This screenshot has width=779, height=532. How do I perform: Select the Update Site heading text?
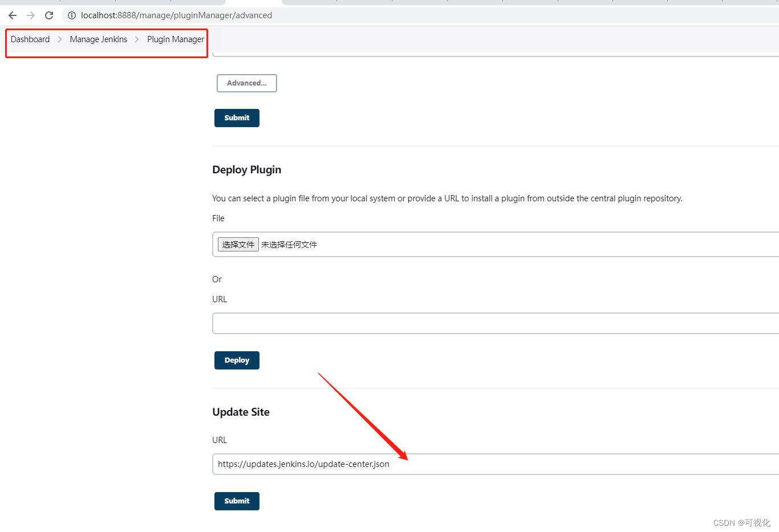pos(241,412)
